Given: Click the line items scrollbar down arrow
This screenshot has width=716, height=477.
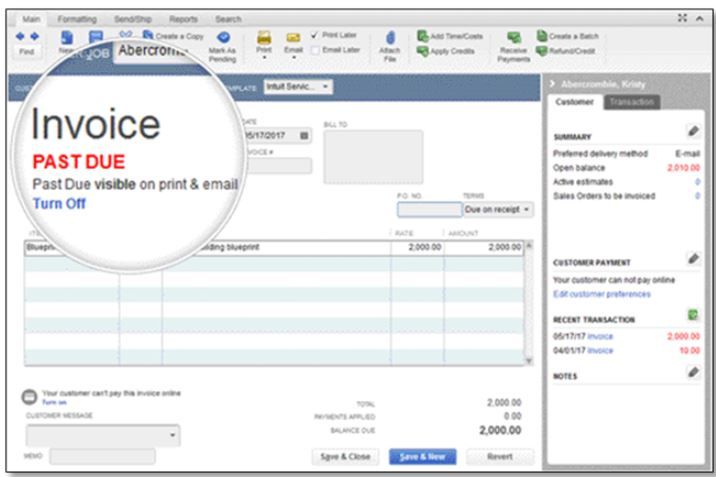Looking at the screenshot, I should [x=529, y=361].
